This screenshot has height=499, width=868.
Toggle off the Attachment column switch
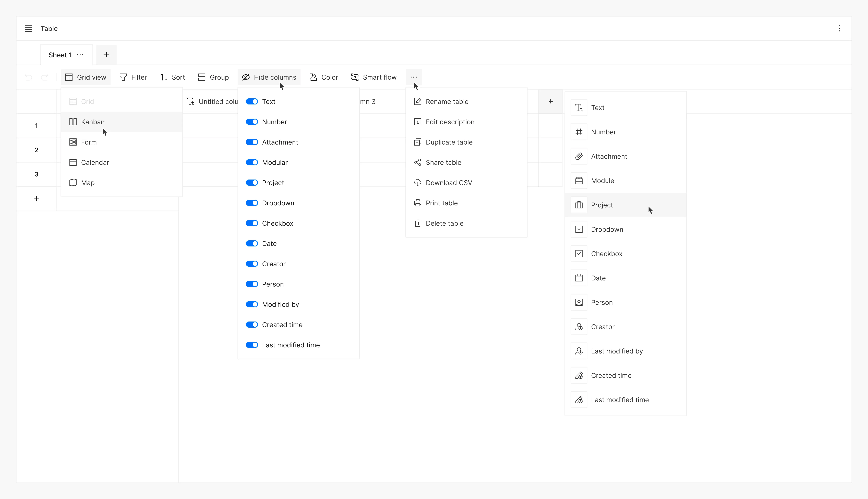click(x=252, y=142)
